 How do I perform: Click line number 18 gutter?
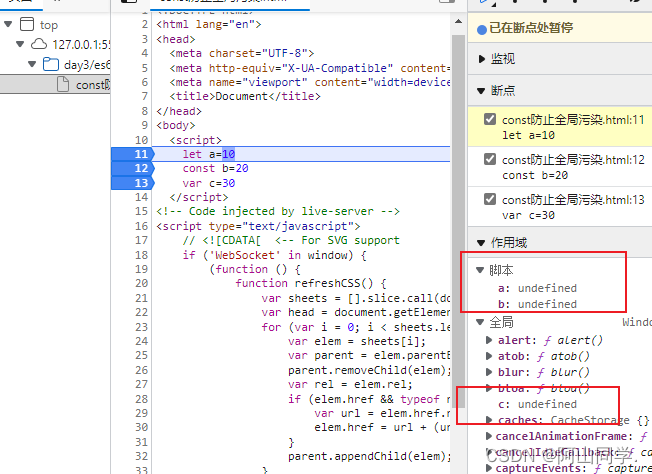pyautogui.click(x=141, y=255)
